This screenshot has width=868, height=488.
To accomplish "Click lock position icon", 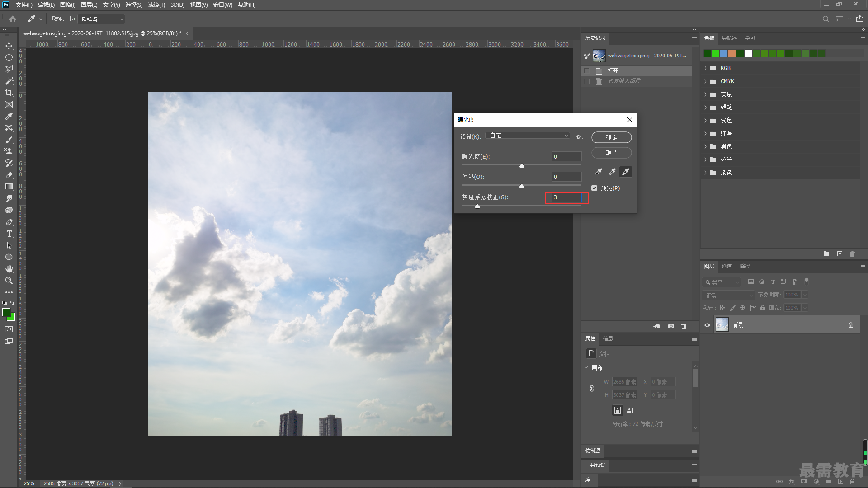I will (x=742, y=308).
